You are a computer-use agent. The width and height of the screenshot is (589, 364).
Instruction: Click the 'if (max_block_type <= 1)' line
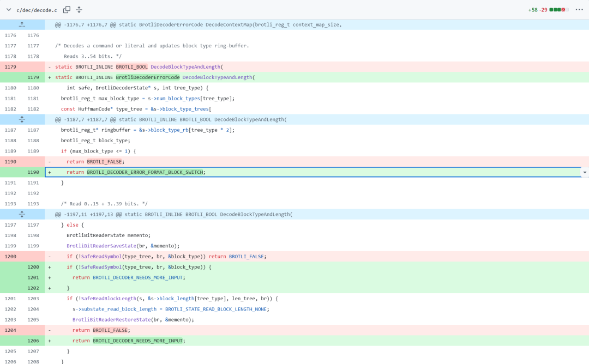point(98,151)
